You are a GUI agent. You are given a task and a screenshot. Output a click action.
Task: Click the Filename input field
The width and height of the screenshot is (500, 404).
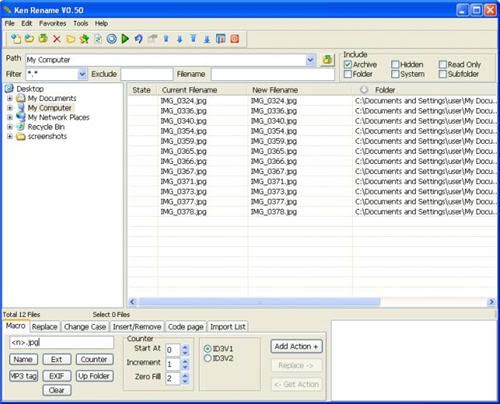[273, 74]
